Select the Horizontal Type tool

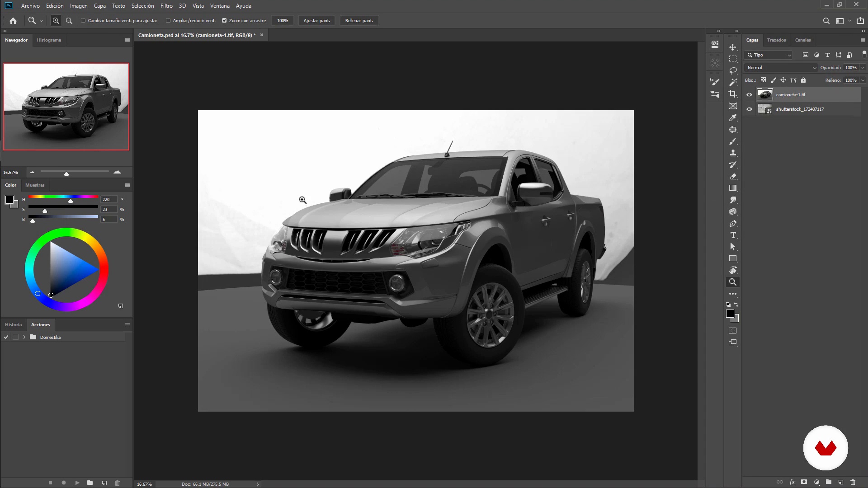tap(733, 235)
